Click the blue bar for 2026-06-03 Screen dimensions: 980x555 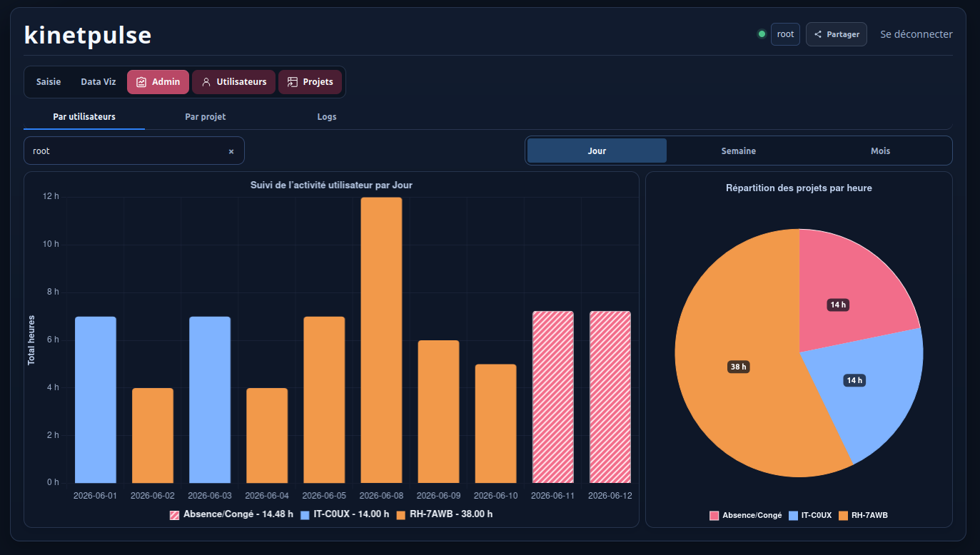point(210,399)
